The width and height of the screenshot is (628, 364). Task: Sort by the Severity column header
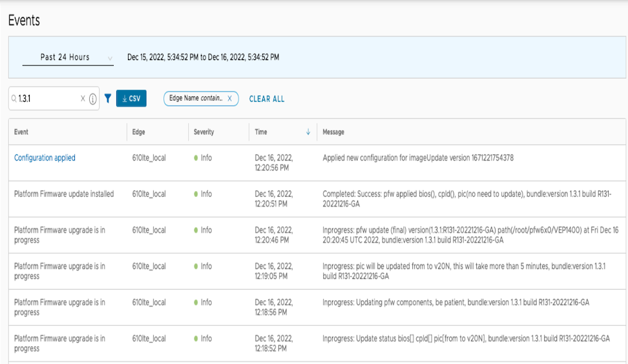[x=204, y=132]
